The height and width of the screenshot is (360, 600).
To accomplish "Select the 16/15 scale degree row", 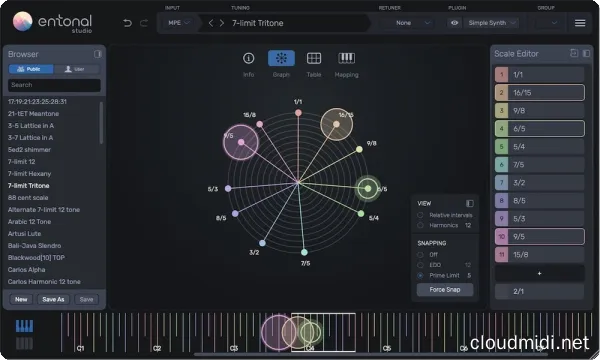I will coord(540,93).
